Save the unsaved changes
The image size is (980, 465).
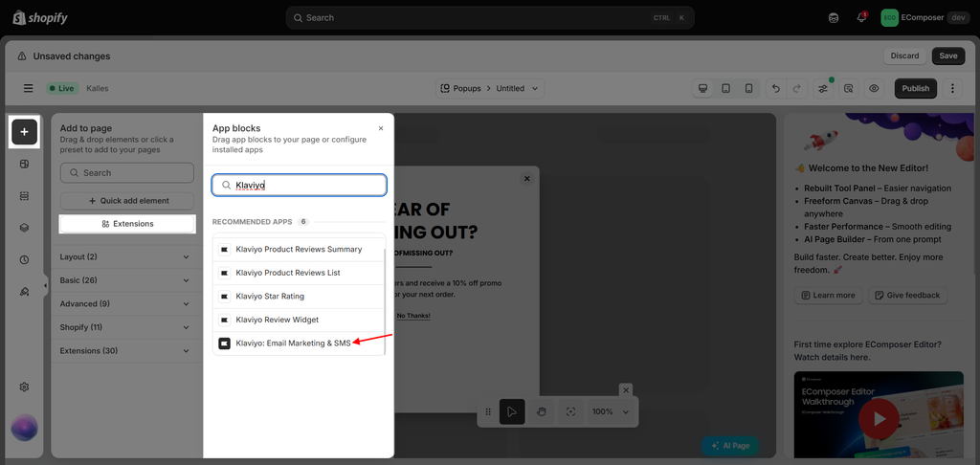[948, 55]
